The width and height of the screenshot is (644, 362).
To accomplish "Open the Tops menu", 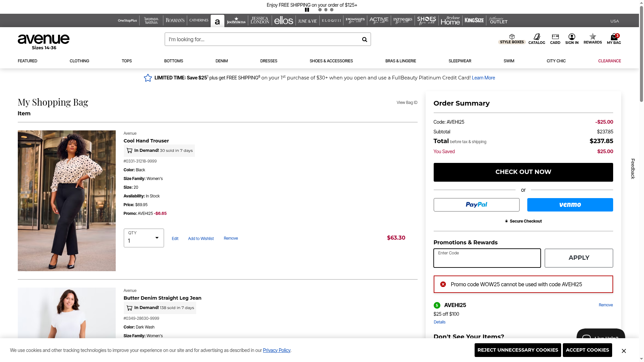I will 127,61.
